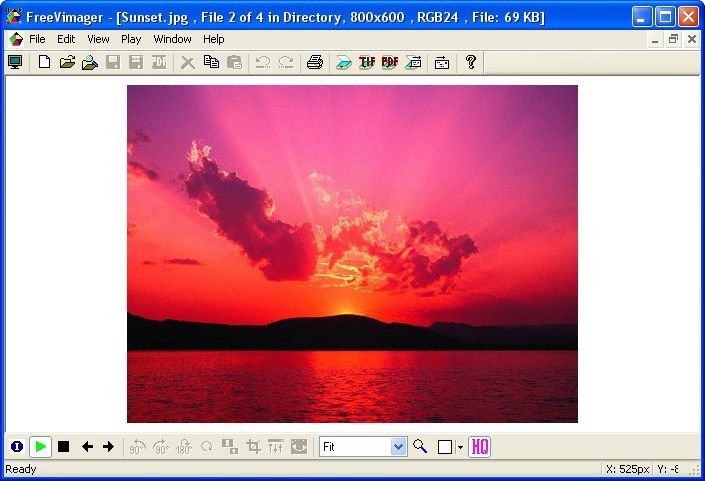Start slideshow with the green play button
This screenshot has height=481, width=705.
point(40,447)
